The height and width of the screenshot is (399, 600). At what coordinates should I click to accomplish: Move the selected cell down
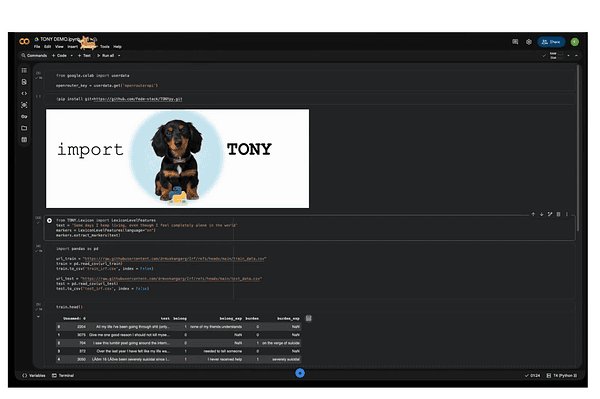pos(541,214)
